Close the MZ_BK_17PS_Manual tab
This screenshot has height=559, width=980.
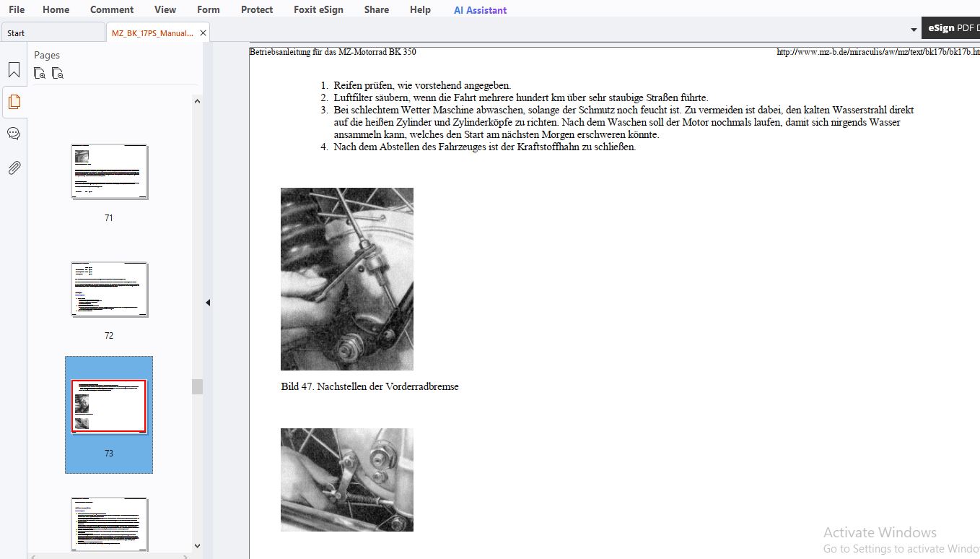(203, 33)
